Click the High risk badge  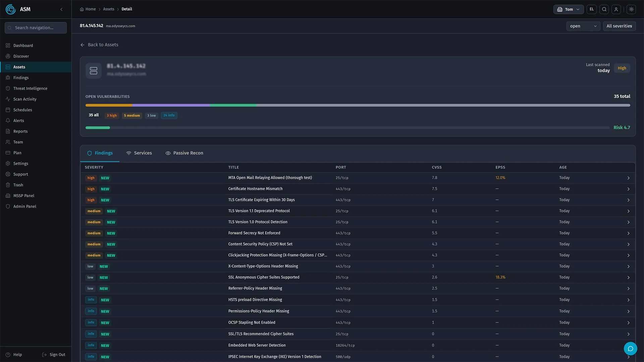[622, 68]
